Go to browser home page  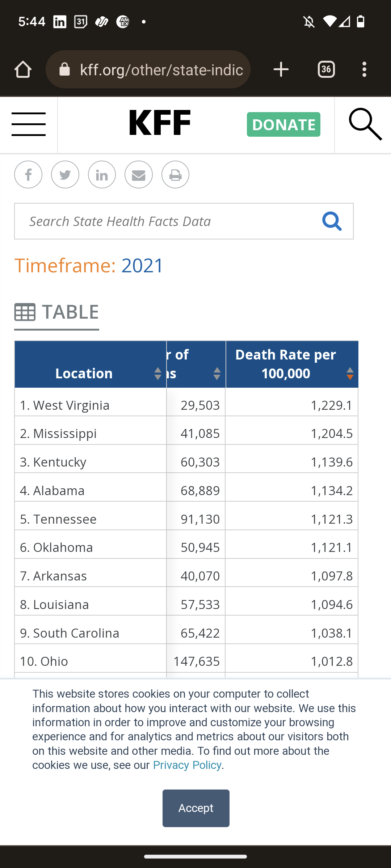(x=23, y=69)
